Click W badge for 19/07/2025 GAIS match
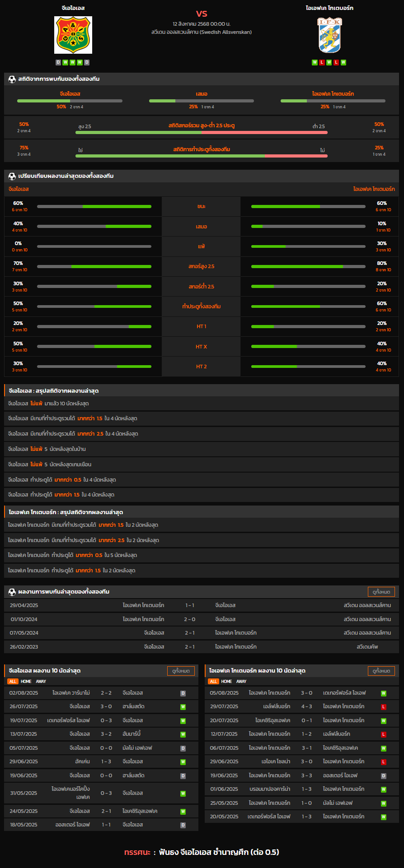The height and width of the screenshot is (868, 404). [183, 721]
